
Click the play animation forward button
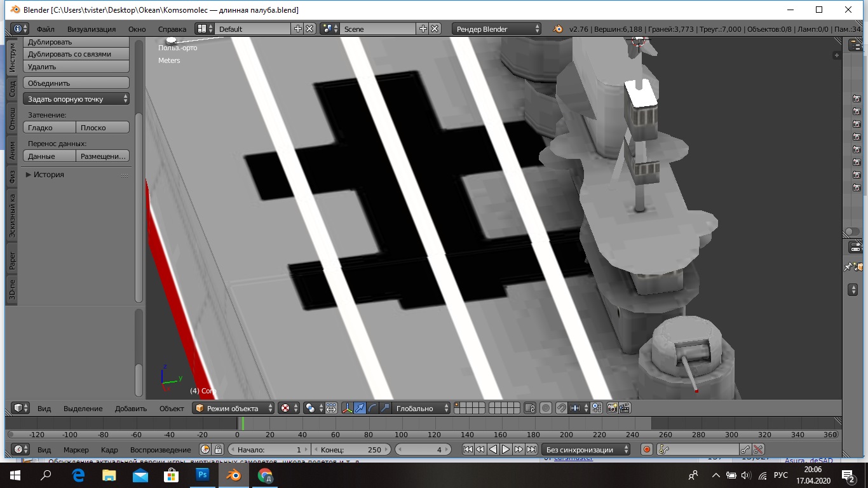point(506,449)
